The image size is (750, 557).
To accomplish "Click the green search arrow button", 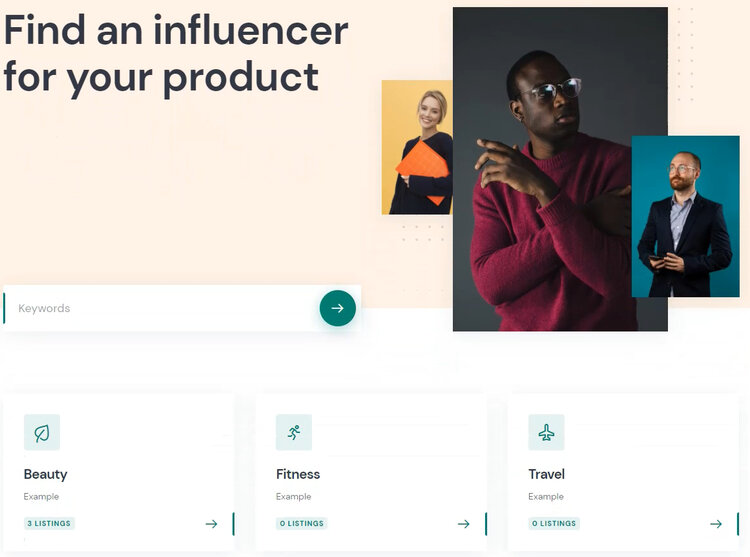I will [x=337, y=308].
